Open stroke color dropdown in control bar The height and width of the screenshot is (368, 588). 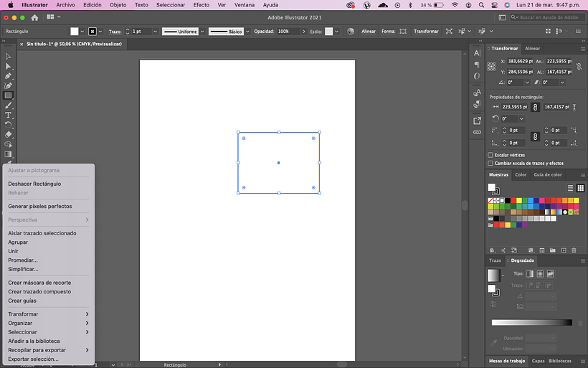click(100, 32)
